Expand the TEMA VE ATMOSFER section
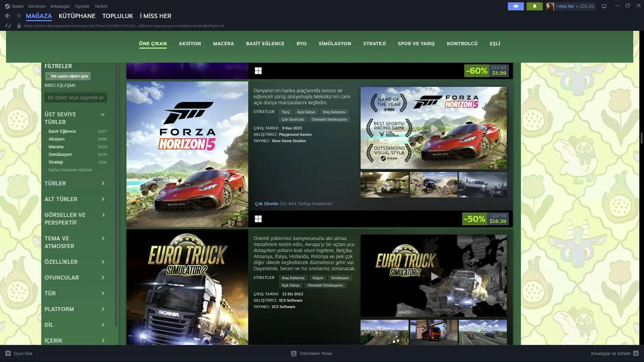The height and width of the screenshot is (362, 644). coord(75,242)
